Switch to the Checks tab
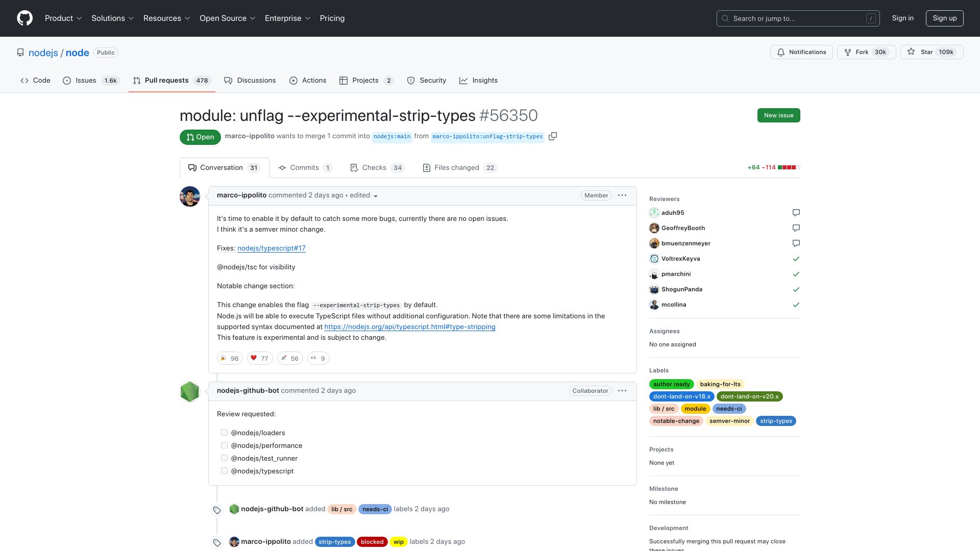The width and height of the screenshot is (980, 551). click(377, 168)
